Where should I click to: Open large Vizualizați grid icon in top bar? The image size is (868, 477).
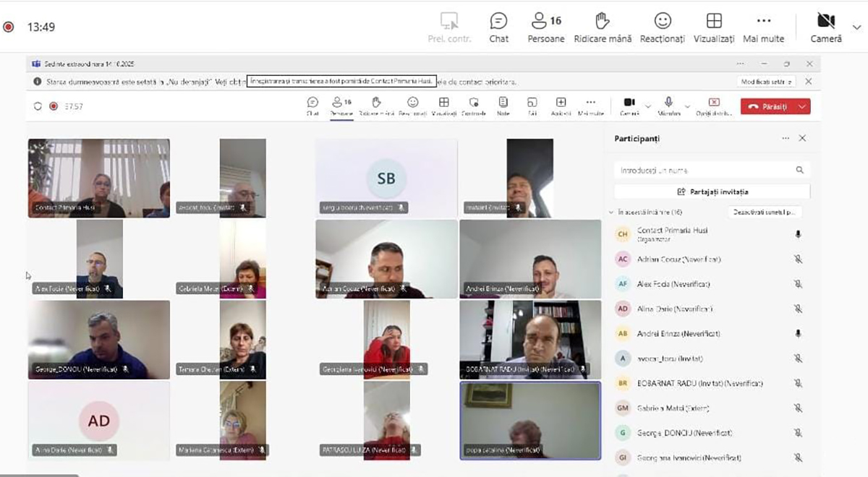click(x=713, y=27)
